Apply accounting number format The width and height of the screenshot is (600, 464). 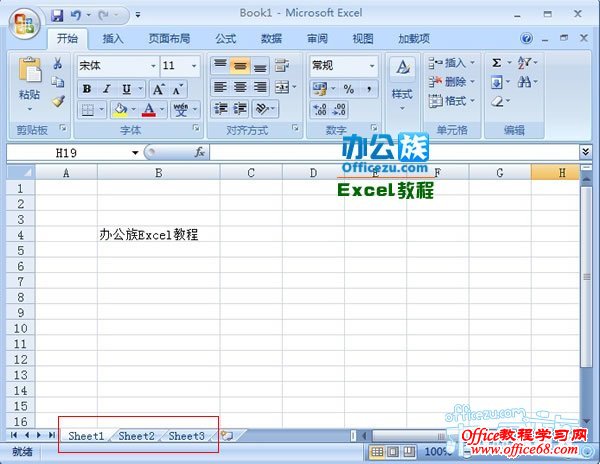click(320, 89)
